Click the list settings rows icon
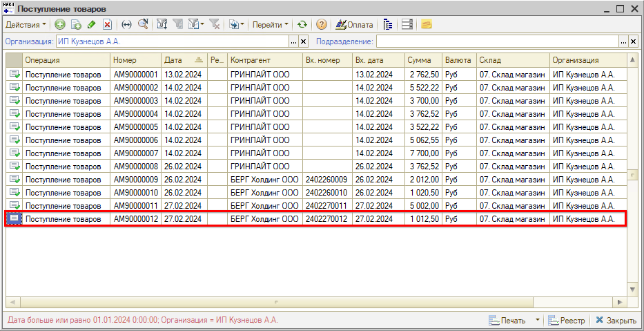 407,25
